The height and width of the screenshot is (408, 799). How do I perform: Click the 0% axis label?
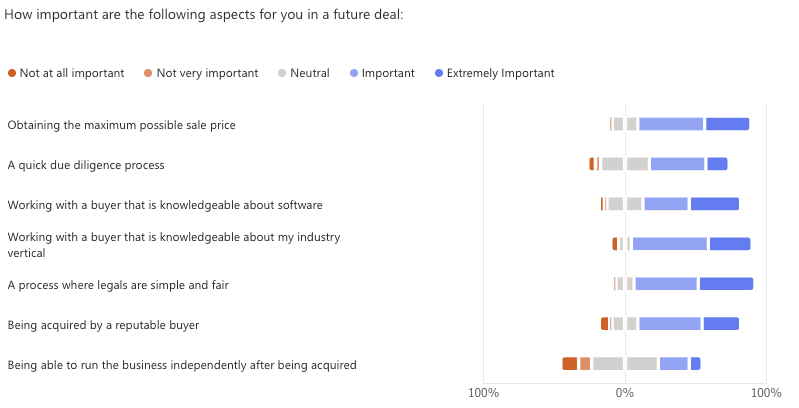(624, 392)
